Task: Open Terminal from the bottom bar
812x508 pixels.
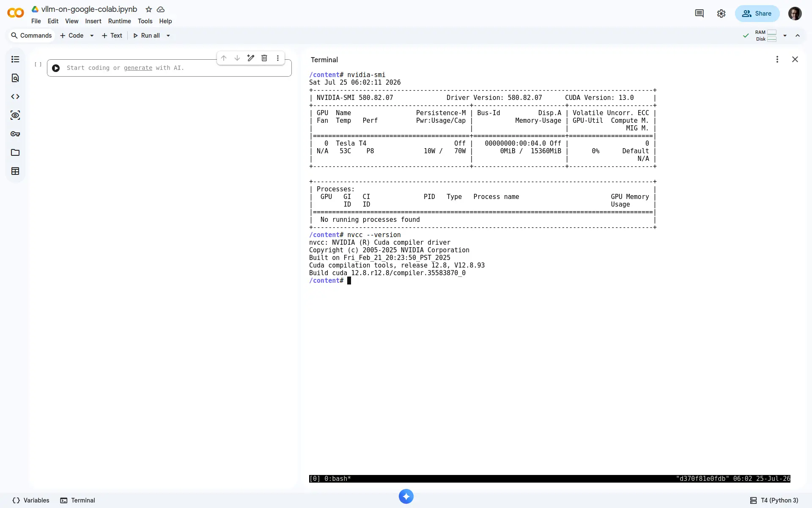Action: coord(78,500)
